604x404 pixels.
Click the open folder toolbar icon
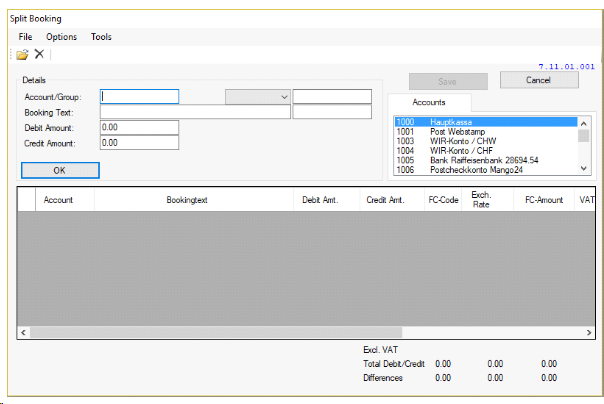[22, 54]
